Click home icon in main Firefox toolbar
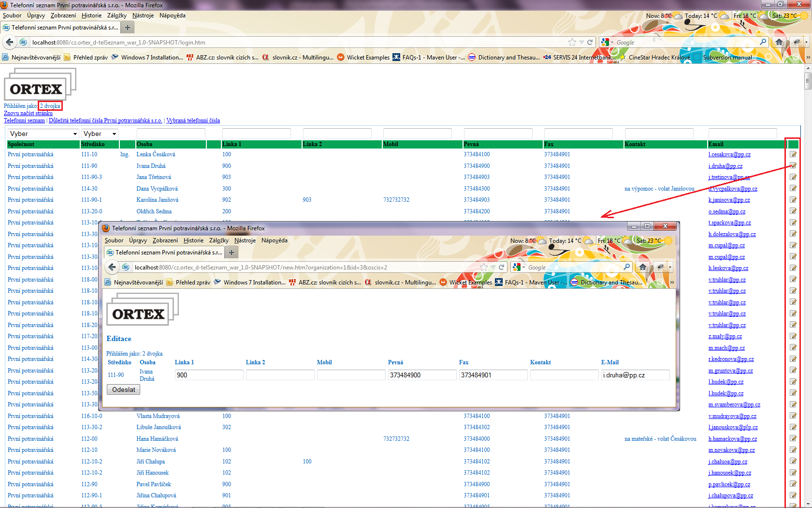 click(x=779, y=42)
